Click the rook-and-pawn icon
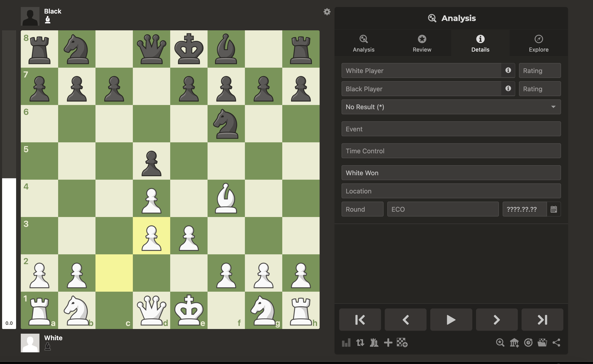Image resolution: width=593 pixels, height=364 pixels. 374,343
